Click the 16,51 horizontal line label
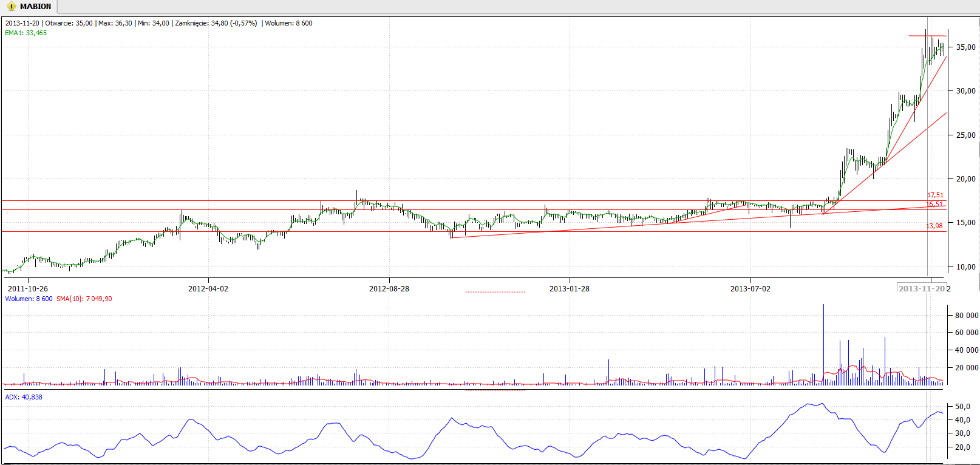The width and height of the screenshot is (980, 465). 935,204
